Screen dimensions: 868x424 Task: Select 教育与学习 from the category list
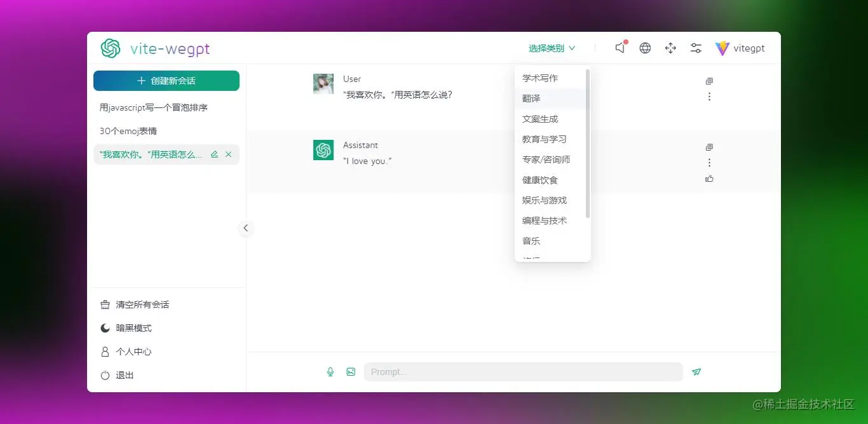(550, 139)
